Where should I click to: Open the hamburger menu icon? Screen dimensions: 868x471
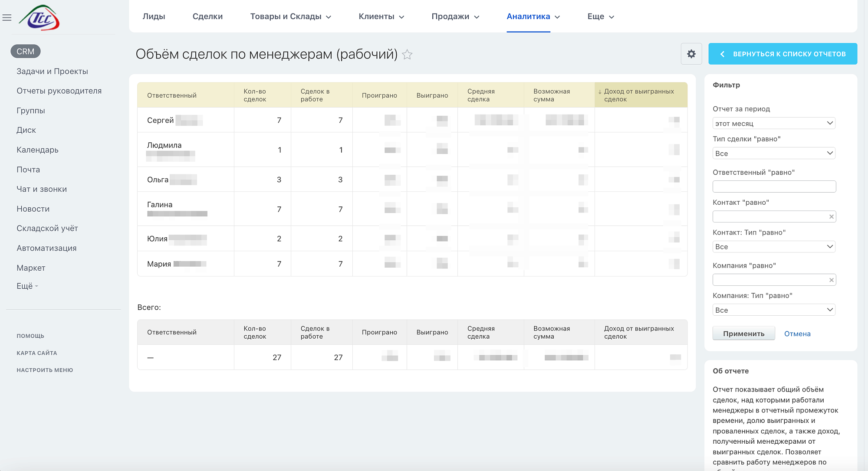click(x=7, y=18)
